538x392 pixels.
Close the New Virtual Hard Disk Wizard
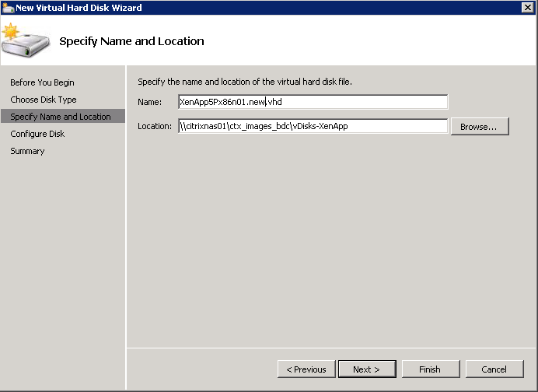coord(527,7)
